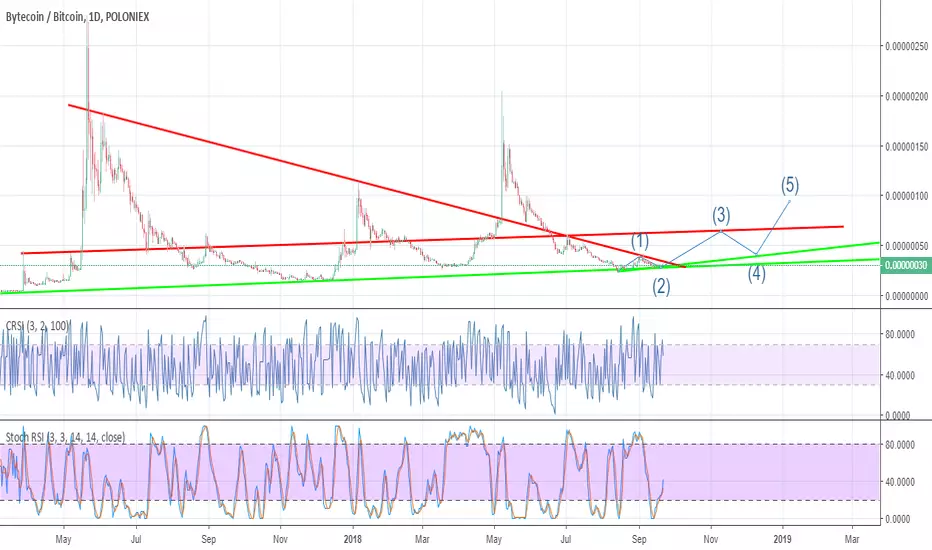Click the wave label (3)
The image size is (932, 550).
721,215
